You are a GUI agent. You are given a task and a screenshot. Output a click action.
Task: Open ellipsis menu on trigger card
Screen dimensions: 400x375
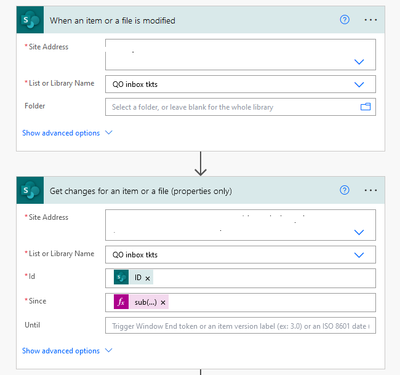(x=371, y=20)
